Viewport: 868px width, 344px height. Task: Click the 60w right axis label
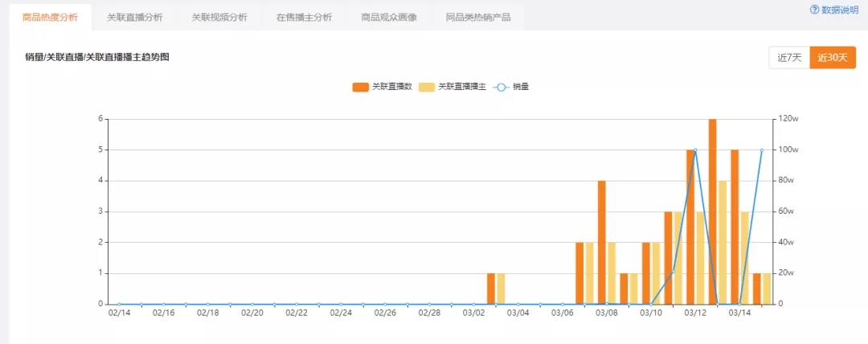(x=787, y=211)
